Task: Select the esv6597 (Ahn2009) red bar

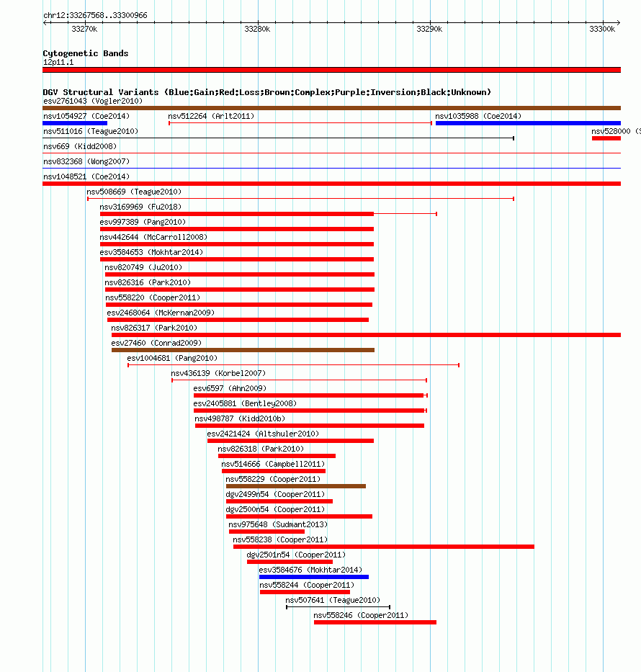Action: (x=309, y=395)
